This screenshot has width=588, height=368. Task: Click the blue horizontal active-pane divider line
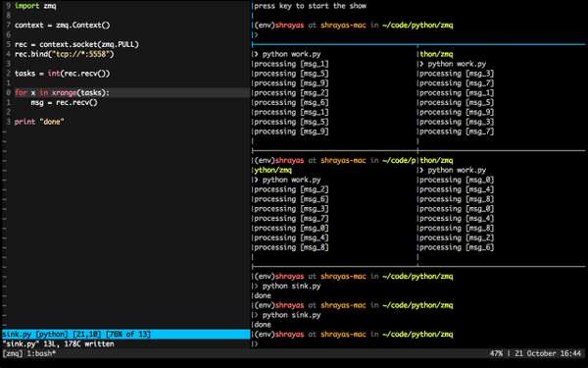tap(418, 45)
